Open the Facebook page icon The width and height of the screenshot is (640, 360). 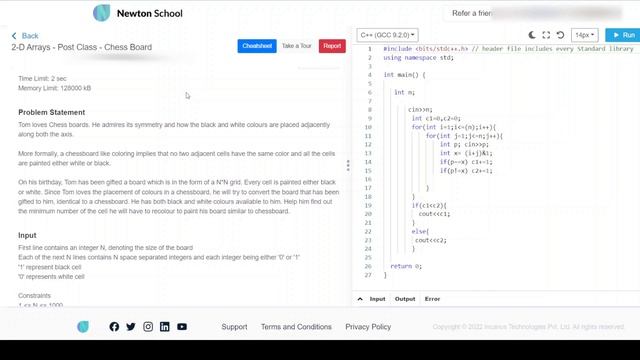[114, 327]
